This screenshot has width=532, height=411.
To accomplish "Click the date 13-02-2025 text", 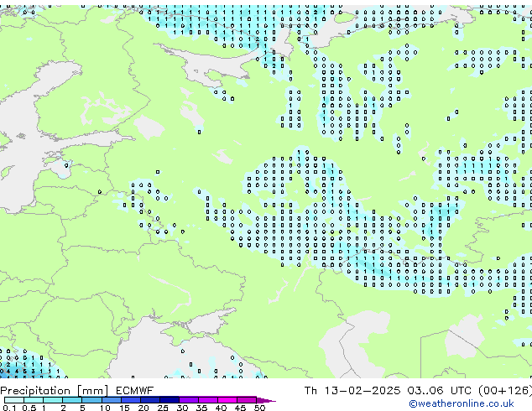I will (362, 391).
